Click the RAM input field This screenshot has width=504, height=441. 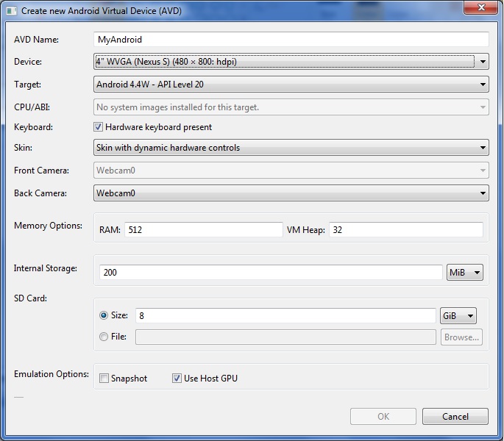pos(204,229)
